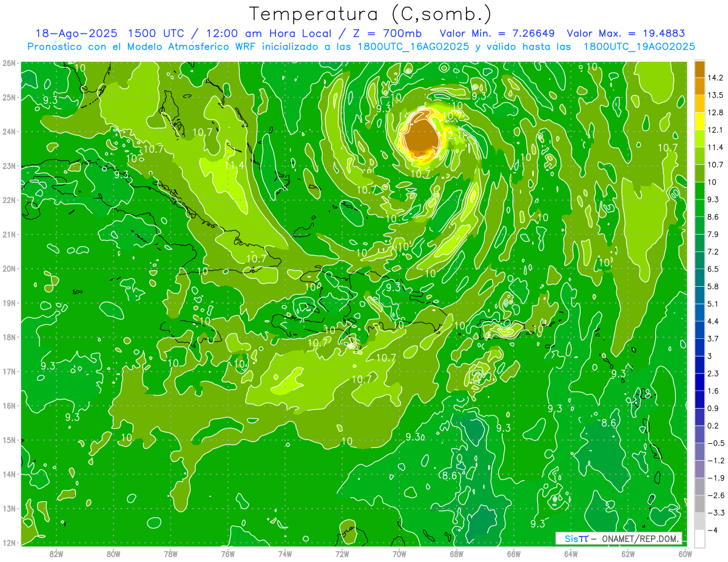Click the '74W' longitude axis label
The width and height of the screenshot is (728, 562).
[285, 554]
